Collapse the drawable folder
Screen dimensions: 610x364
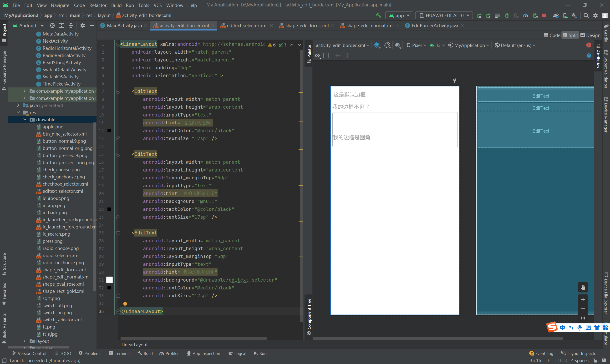[25, 120]
